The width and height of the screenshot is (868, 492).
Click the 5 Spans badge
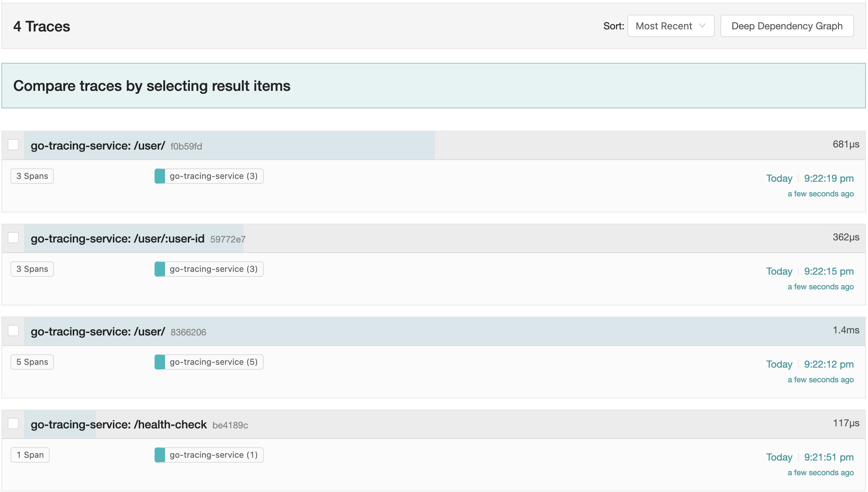coord(32,362)
